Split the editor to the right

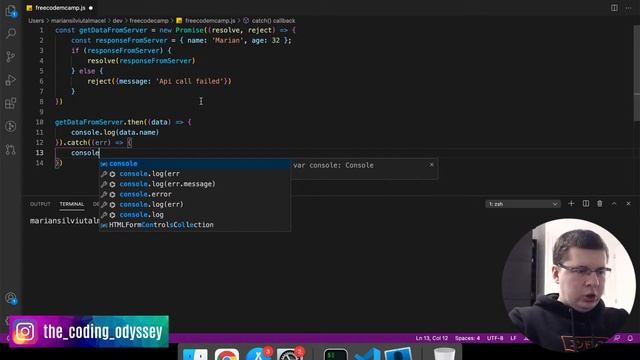pyautogui.click(x=614, y=8)
